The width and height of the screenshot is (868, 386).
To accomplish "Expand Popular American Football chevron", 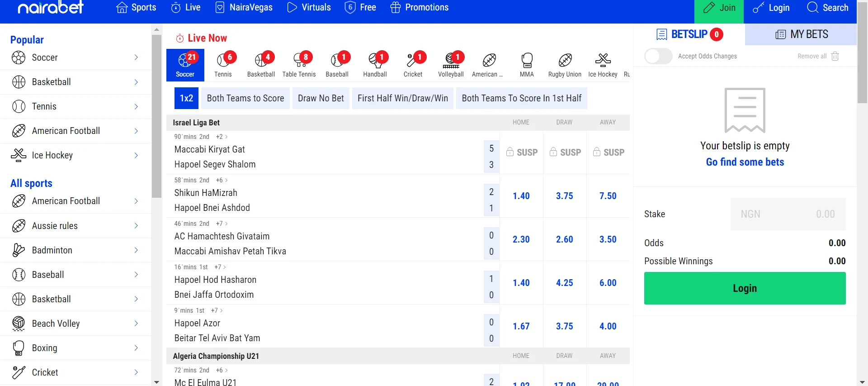I will click(x=136, y=131).
